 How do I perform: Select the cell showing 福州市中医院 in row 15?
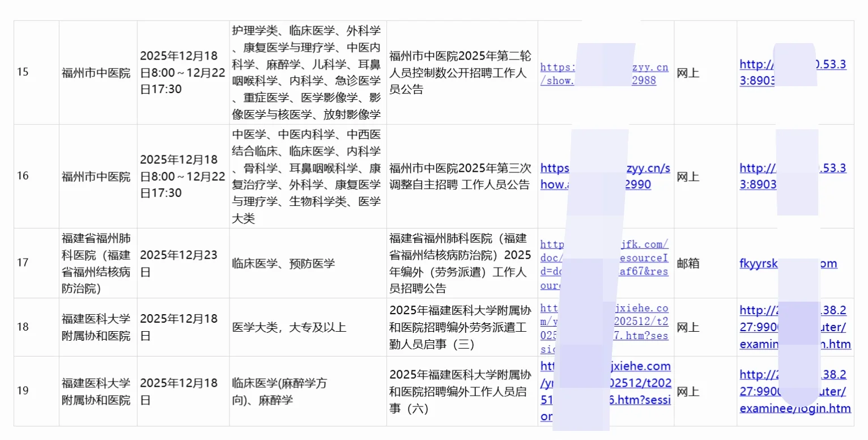tap(97, 72)
